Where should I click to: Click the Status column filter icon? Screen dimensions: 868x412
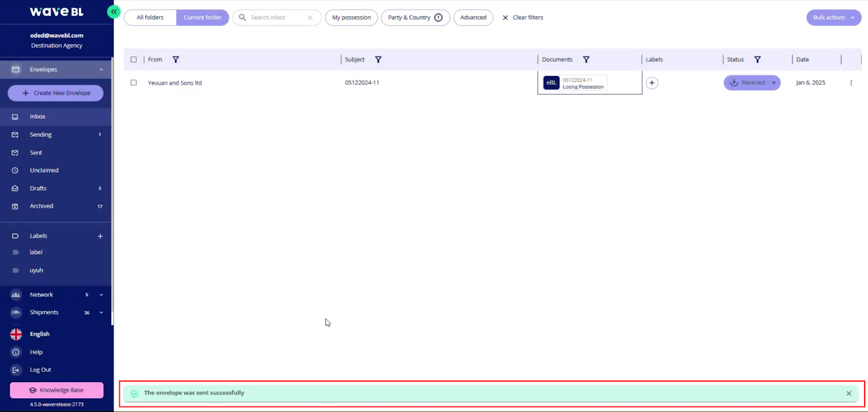(x=757, y=60)
